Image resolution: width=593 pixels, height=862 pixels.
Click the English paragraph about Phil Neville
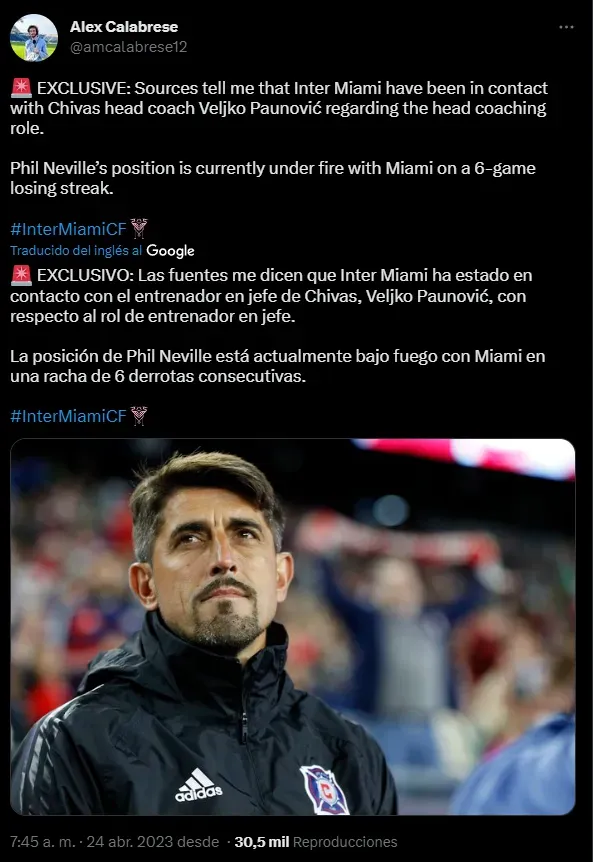(x=273, y=178)
